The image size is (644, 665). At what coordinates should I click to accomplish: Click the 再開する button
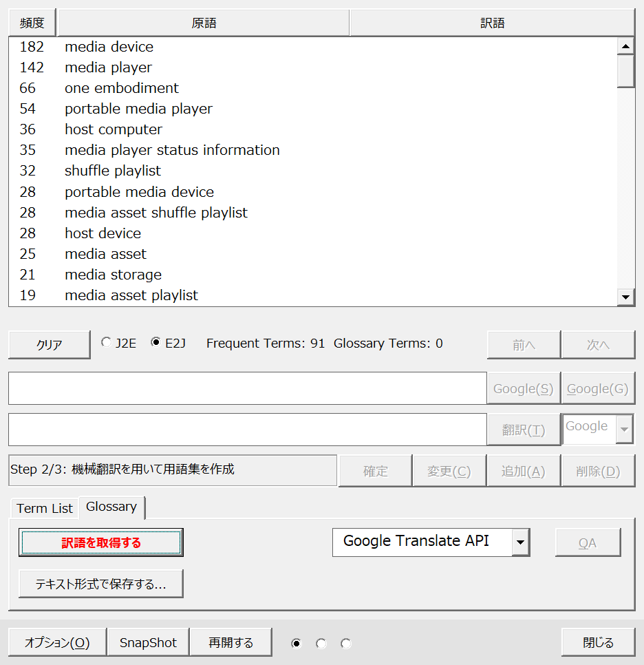(x=231, y=642)
